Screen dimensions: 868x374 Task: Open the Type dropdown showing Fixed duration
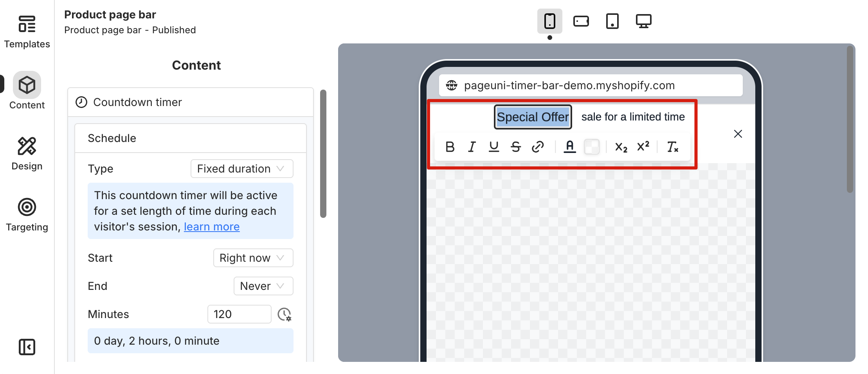(x=242, y=169)
